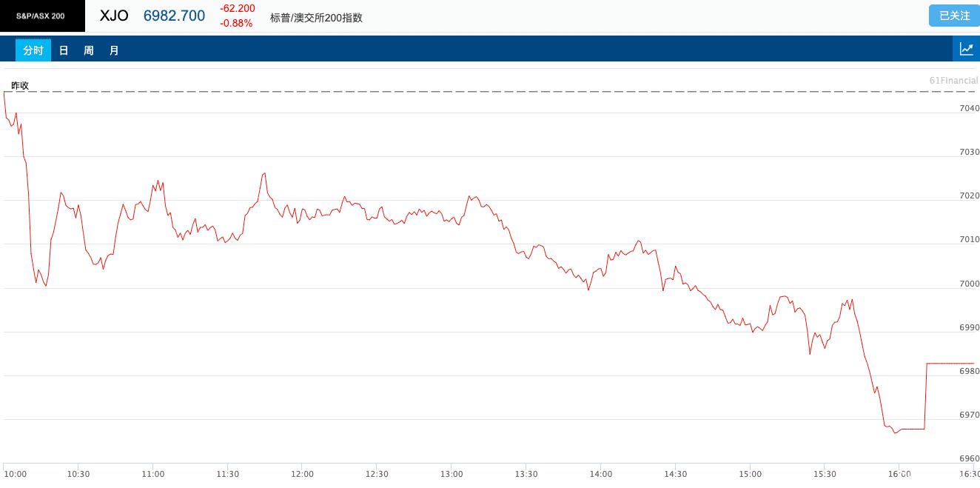Click the 11:00 time axis label
Viewport: 980px width, 488px height.
153,474
